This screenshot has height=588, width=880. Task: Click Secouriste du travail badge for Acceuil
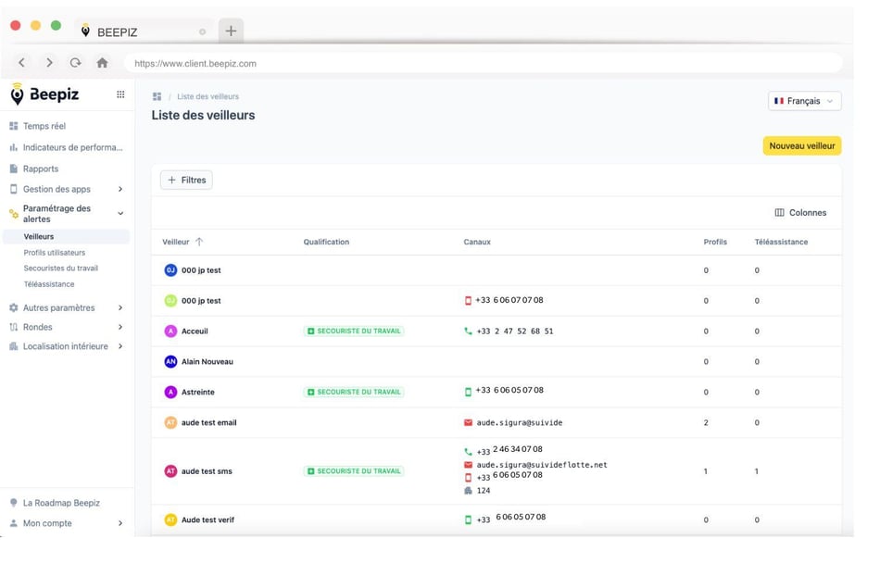click(x=354, y=331)
